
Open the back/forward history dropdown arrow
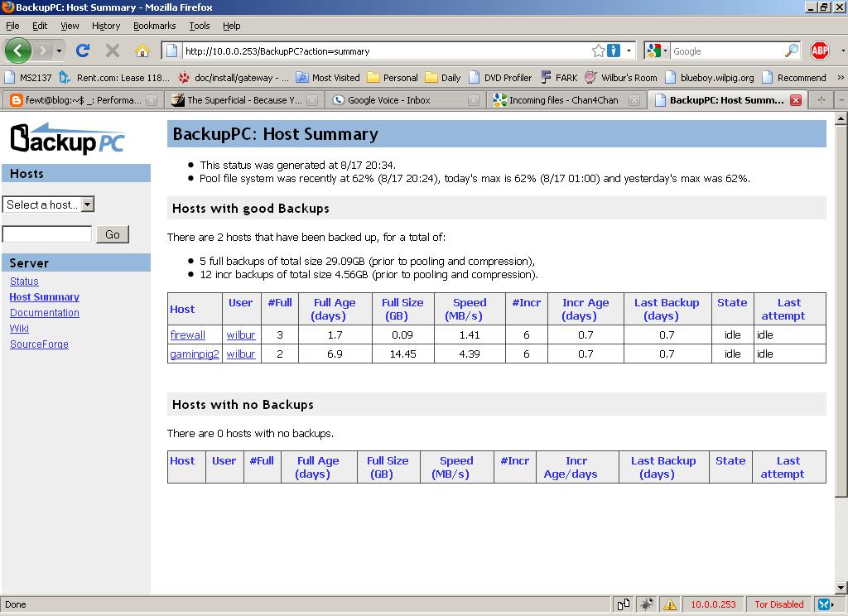tap(59, 51)
